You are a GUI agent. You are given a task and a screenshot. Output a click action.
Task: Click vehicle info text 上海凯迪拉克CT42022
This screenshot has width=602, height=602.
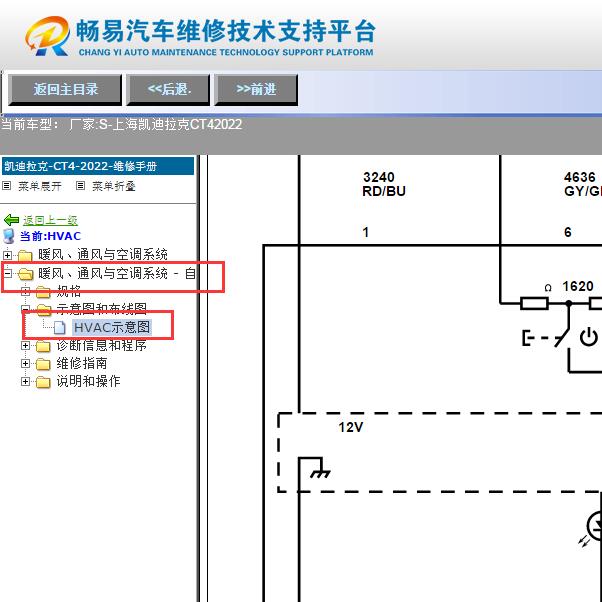(x=177, y=124)
